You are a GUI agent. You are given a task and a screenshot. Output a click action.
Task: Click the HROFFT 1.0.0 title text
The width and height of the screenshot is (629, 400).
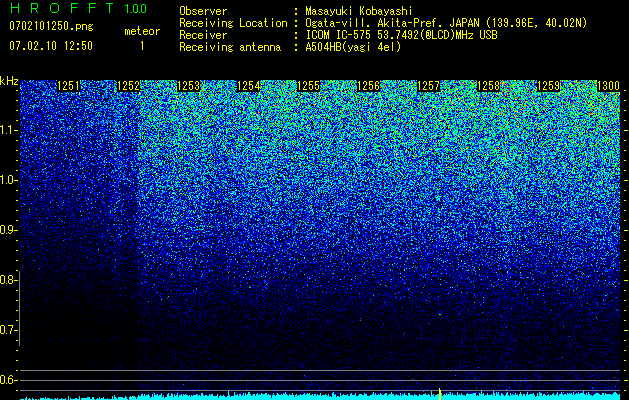coord(78,8)
